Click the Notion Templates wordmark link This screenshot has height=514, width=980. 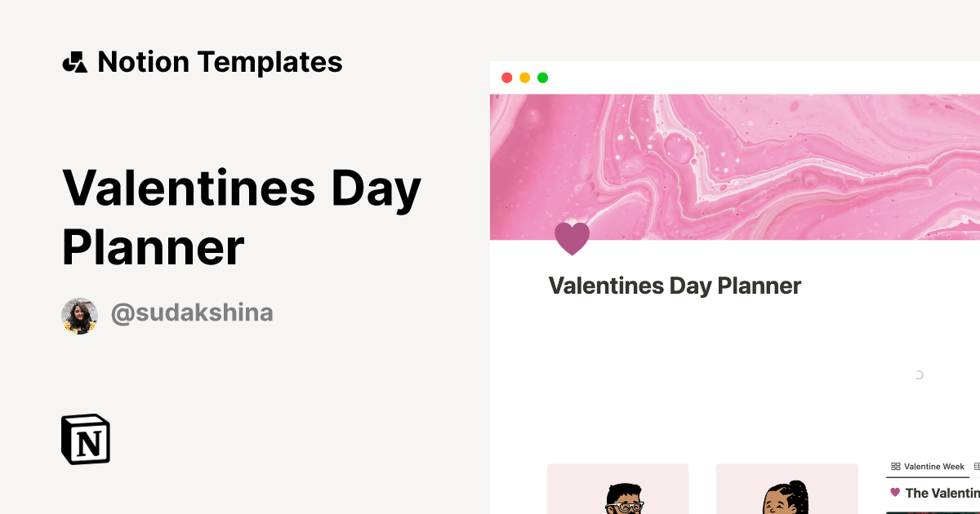pyautogui.click(x=220, y=61)
